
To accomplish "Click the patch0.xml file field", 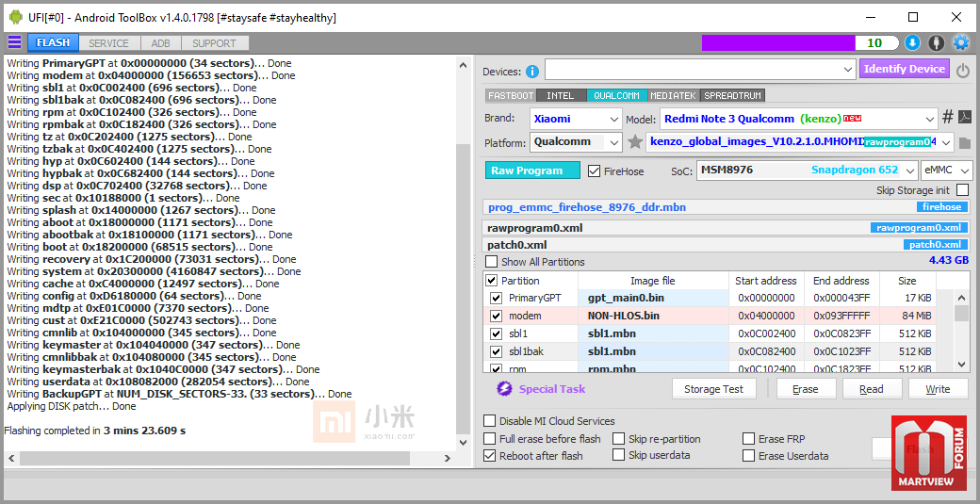I will (727, 245).
